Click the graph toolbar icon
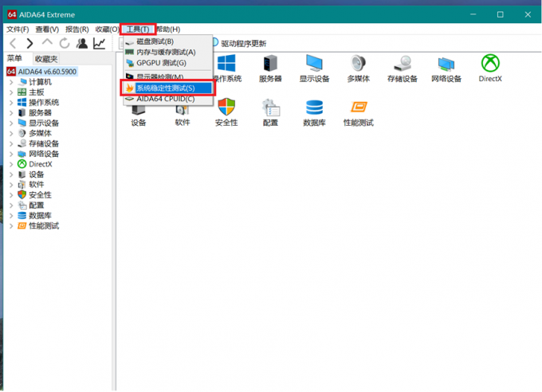 pos(99,43)
